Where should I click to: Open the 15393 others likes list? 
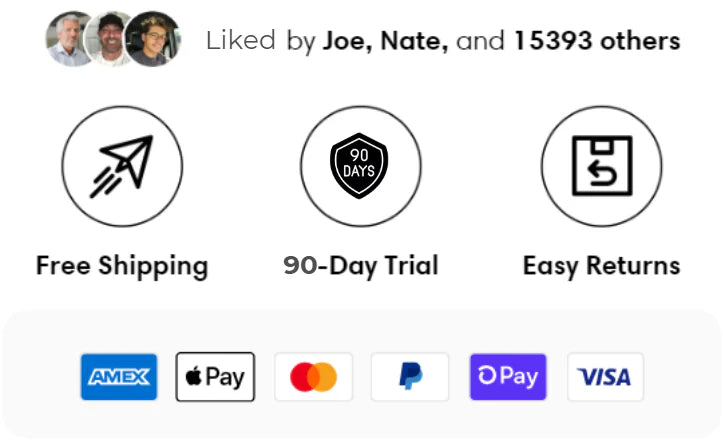(x=597, y=41)
